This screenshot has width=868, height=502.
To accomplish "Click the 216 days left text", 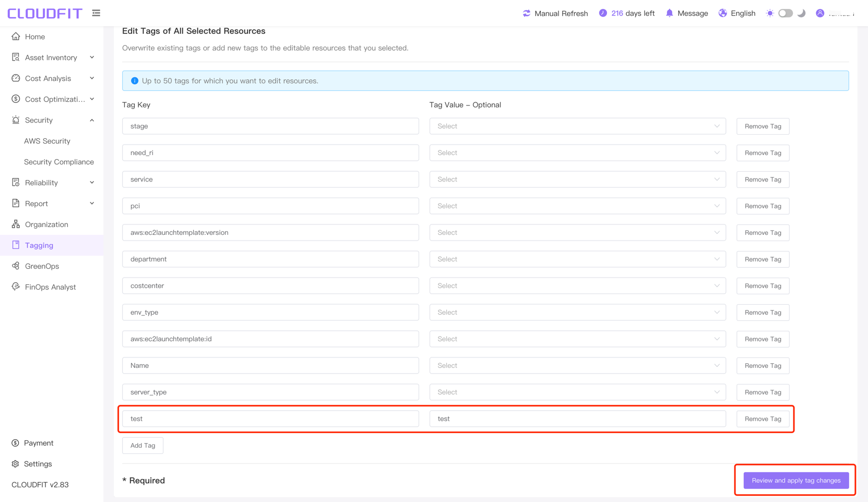I will (633, 13).
